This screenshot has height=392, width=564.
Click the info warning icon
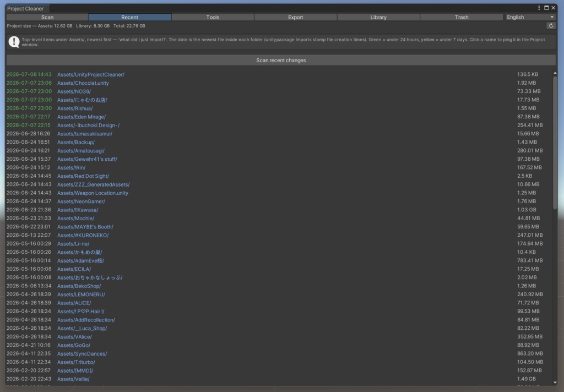tap(14, 42)
